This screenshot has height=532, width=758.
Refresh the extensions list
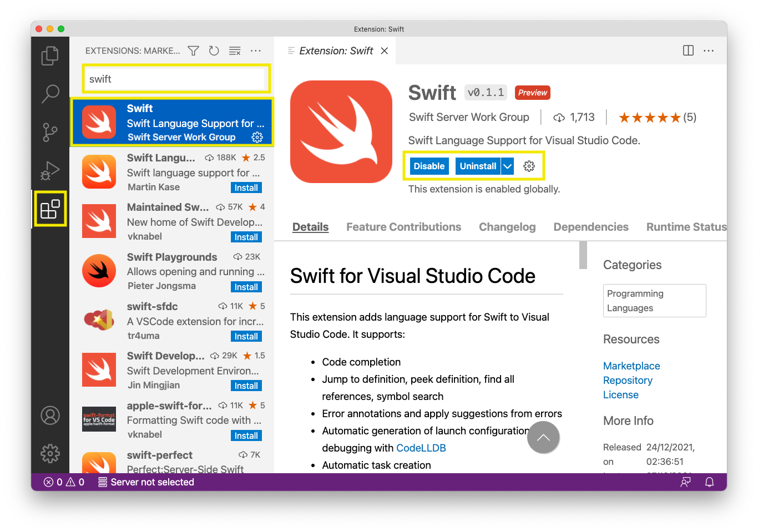click(x=214, y=51)
